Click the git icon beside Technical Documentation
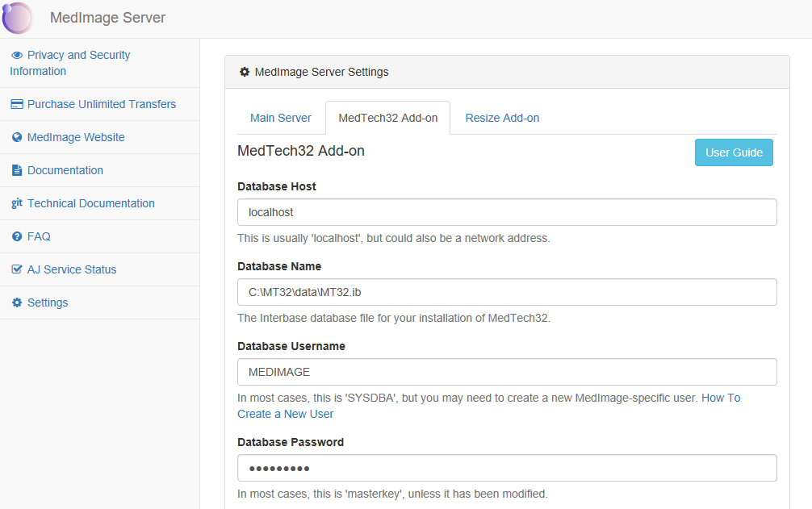 point(17,202)
